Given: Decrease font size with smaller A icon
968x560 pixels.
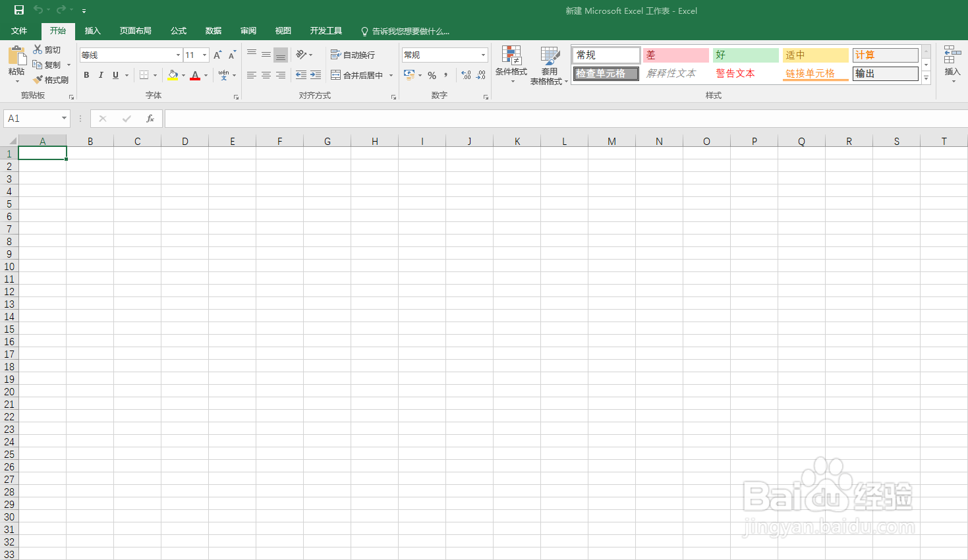Looking at the screenshot, I should point(232,55).
